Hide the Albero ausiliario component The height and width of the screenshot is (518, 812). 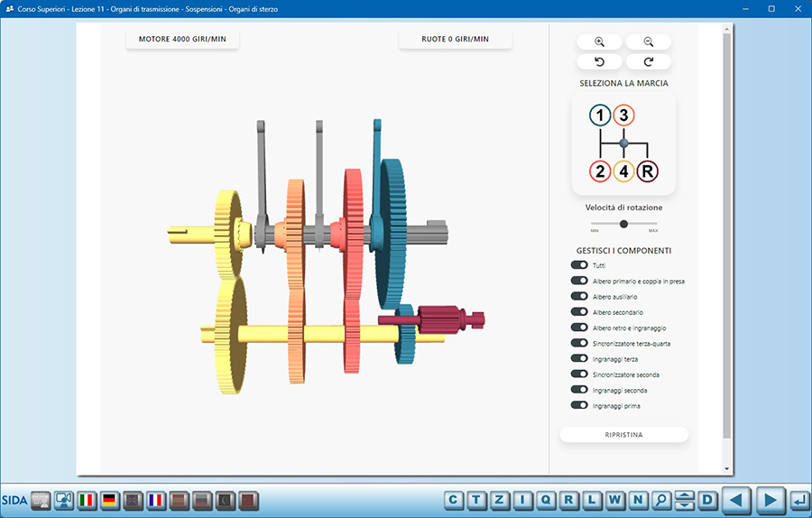(x=579, y=296)
